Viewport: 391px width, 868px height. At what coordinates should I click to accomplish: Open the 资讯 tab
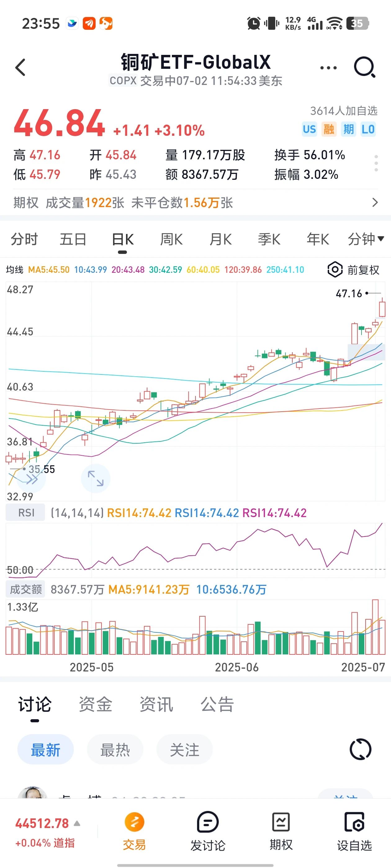coord(156,705)
